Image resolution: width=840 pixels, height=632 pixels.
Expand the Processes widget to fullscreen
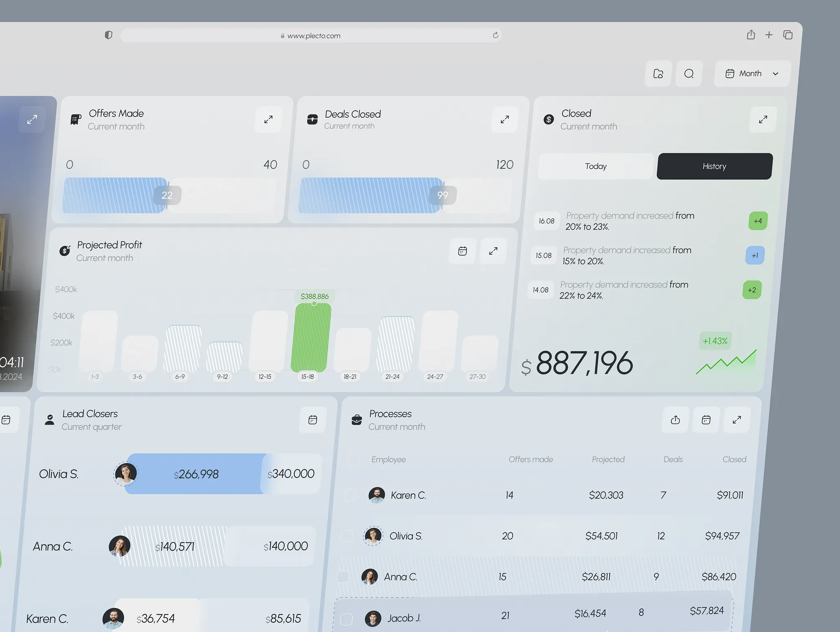click(x=737, y=419)
